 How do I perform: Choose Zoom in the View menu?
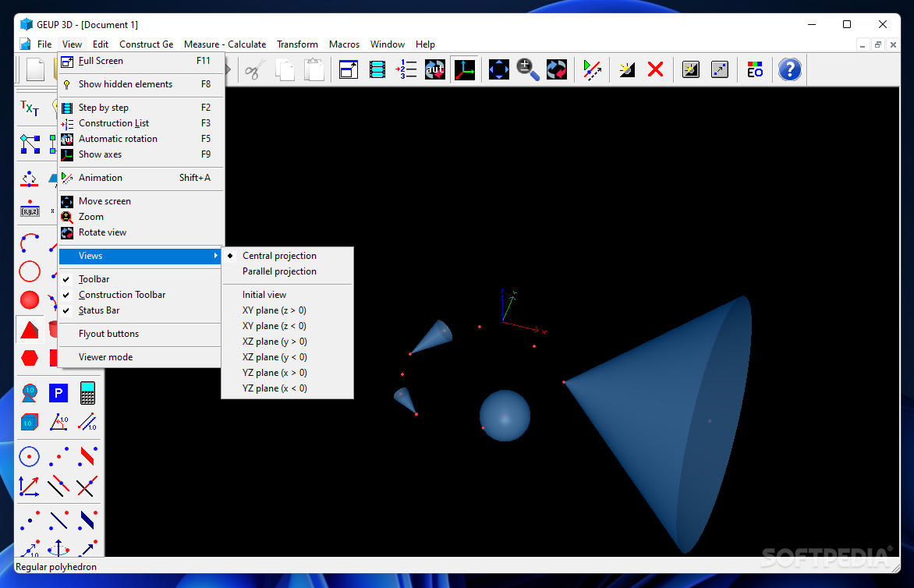point(140,217)
